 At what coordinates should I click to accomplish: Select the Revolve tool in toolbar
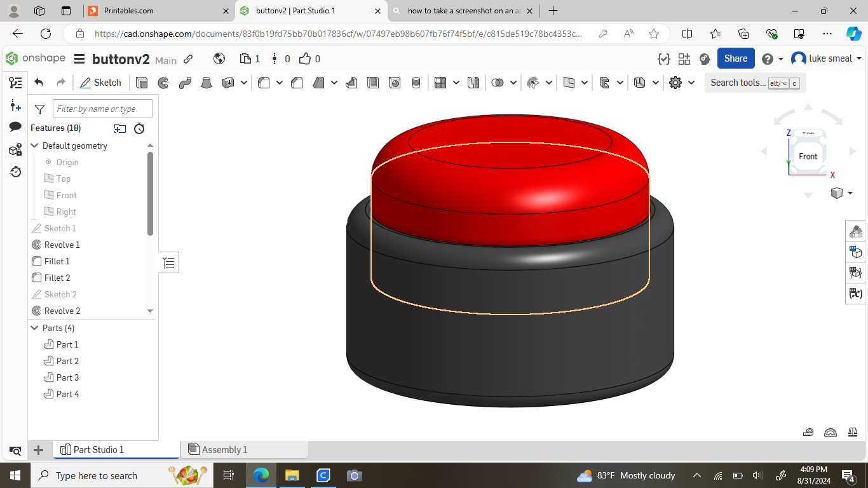click(x=163, y=83)
